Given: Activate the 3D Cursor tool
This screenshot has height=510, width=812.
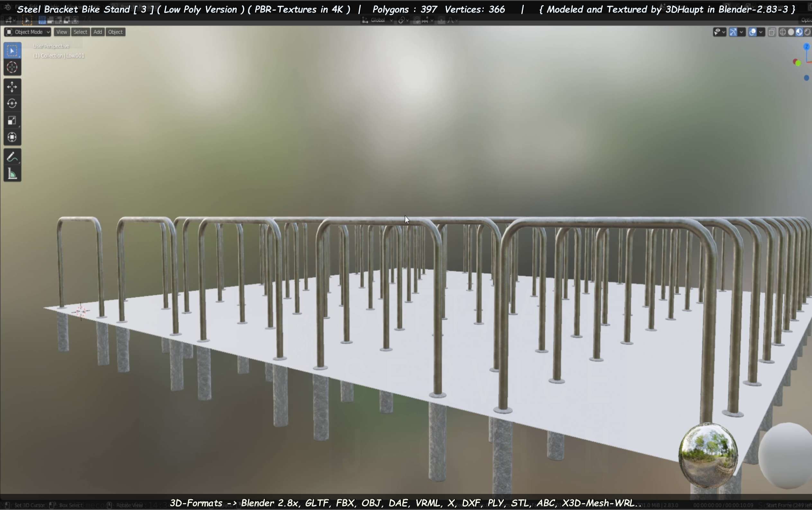Looking at the screenshot, I should coord(12,67).
